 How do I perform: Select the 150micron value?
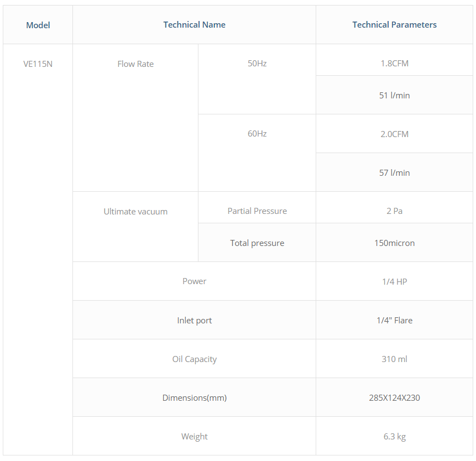click(394, 243)
